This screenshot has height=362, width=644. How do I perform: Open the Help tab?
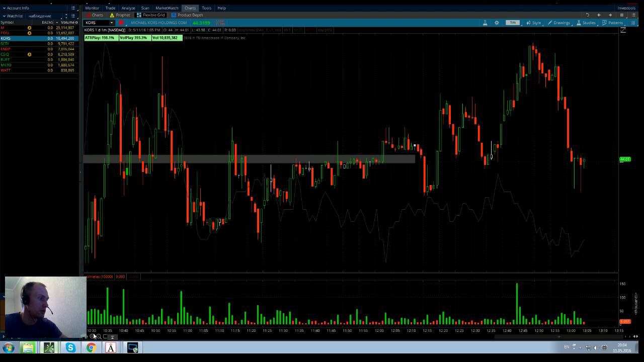221,8
